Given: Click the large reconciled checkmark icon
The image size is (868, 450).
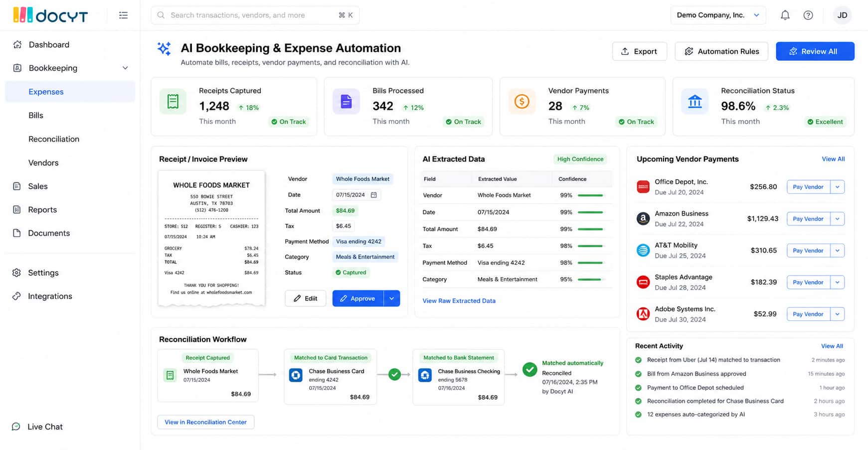Looking at the screenshot, I should (x=529, y=369).
